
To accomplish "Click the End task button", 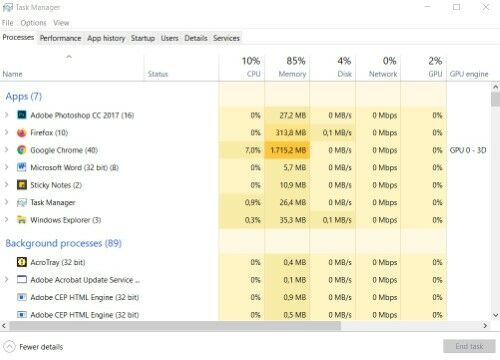I will (469, 346).
